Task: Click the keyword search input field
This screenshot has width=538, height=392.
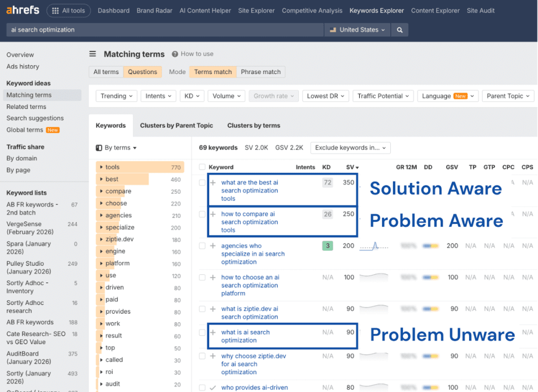Action: point(163,30)
